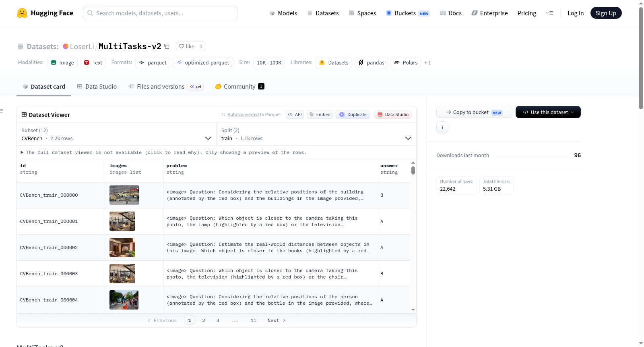Go to page 2 of viewer
The width and height of the screenshot is (644, 347).
pos(204,320)
